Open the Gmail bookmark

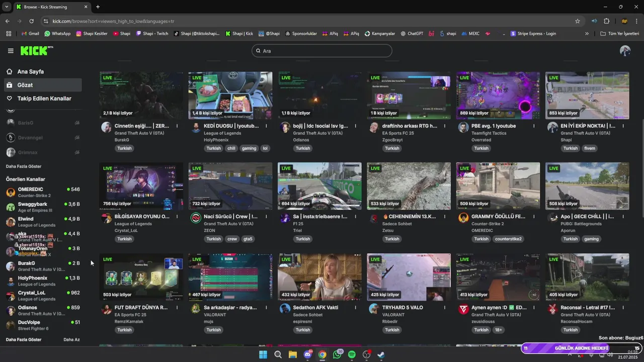tap(30, 34)
